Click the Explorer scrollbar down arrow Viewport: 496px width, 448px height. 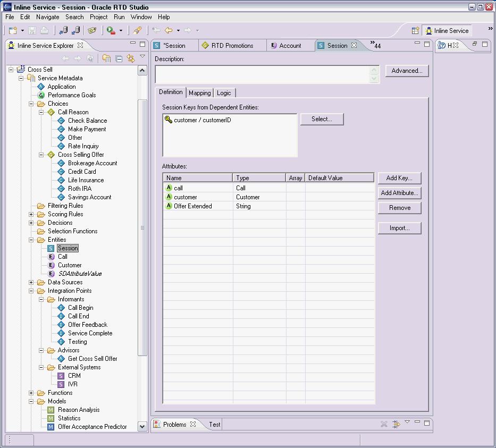pos(142,427)
